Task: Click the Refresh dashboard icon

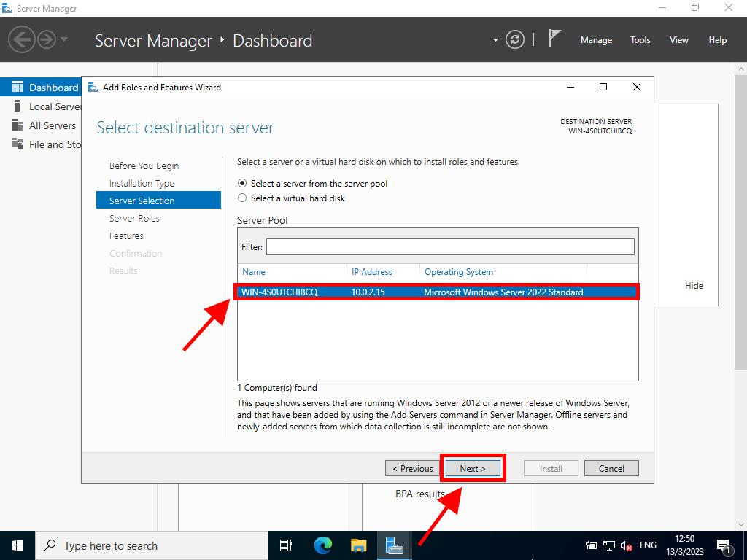Action: coord(515,40)
